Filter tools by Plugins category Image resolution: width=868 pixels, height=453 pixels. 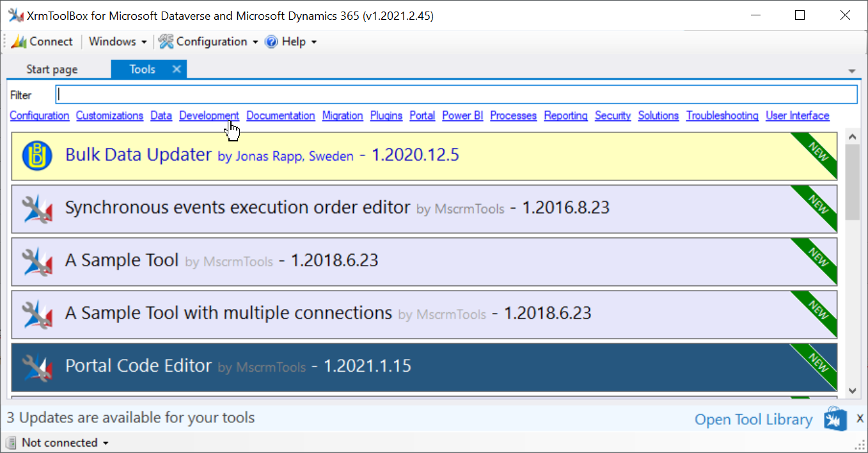point(386,116)
